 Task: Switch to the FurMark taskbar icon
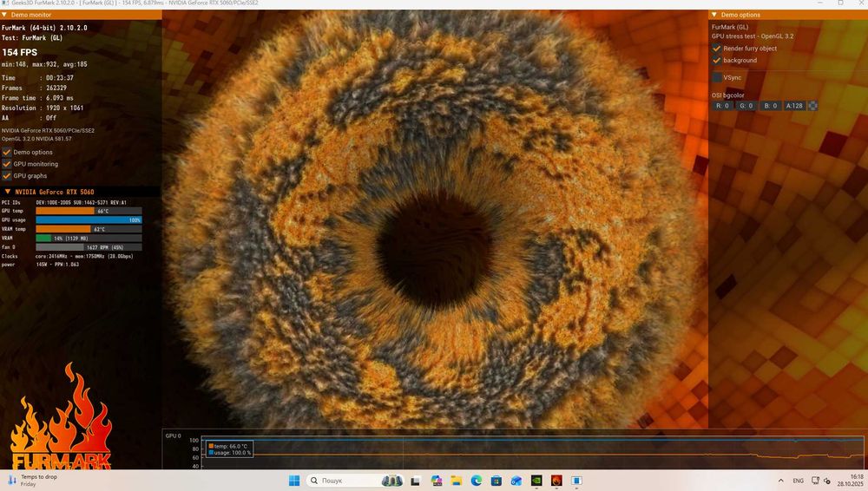click(x=556, y=481)
